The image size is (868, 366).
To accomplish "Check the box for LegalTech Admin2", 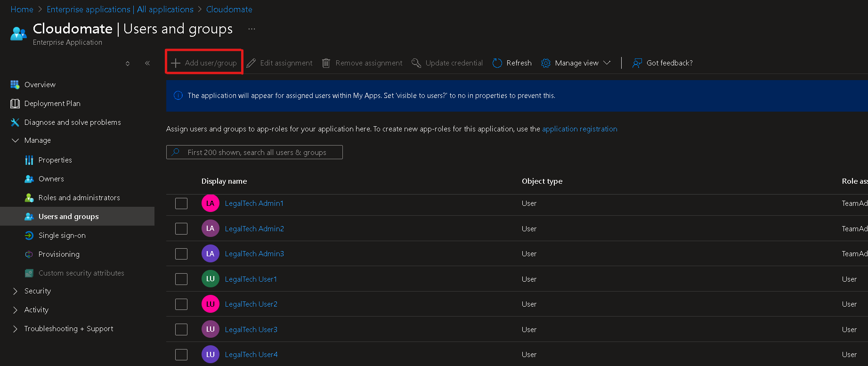I will click(181, 228).
